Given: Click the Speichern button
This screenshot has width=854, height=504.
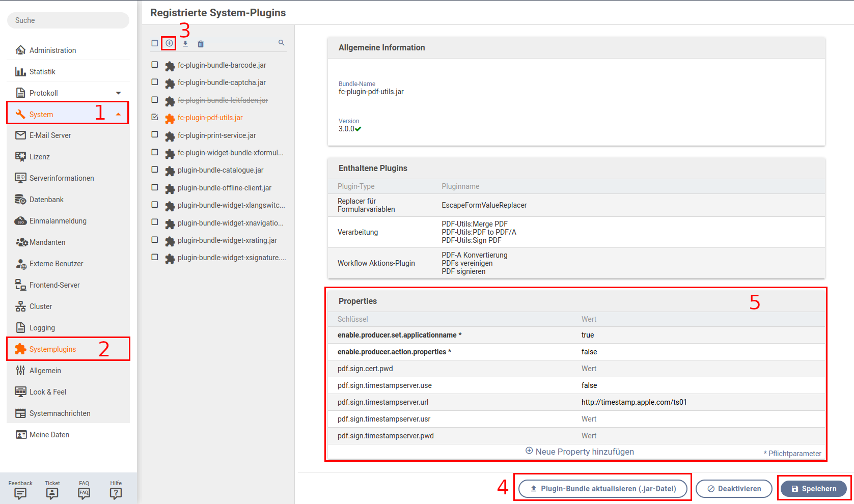Looking at the screenshot, I should click(x=813, y=488).
